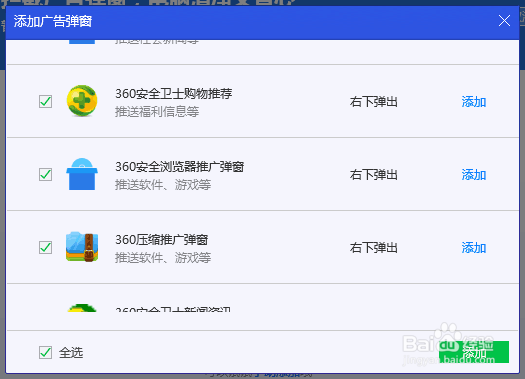The width and height of the screenshot is (525, 379).
Task: Close the 添加广告弹窗 dialog
Action: [x=504, y=21]
